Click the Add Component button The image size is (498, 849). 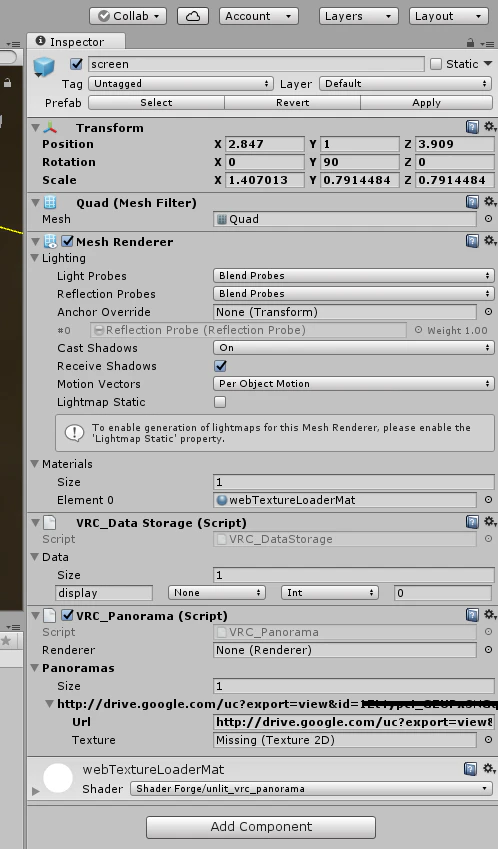261,827
